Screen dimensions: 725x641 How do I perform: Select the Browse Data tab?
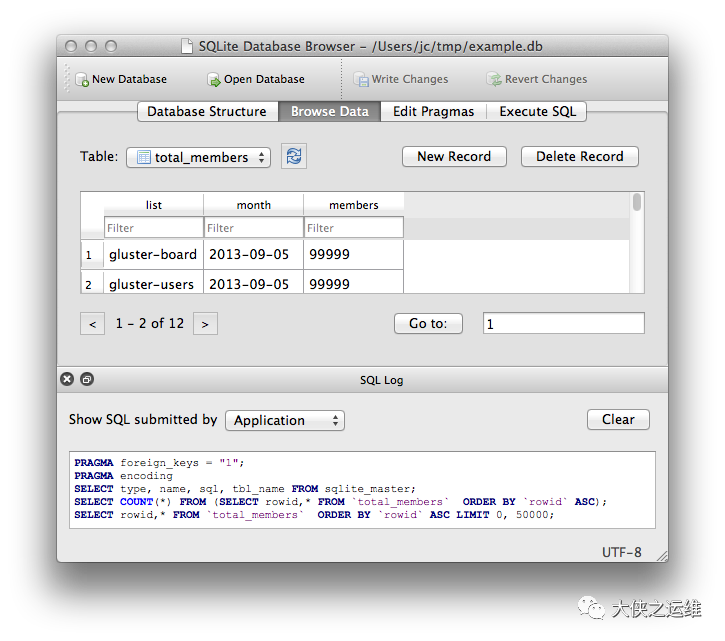coord(329,111)
